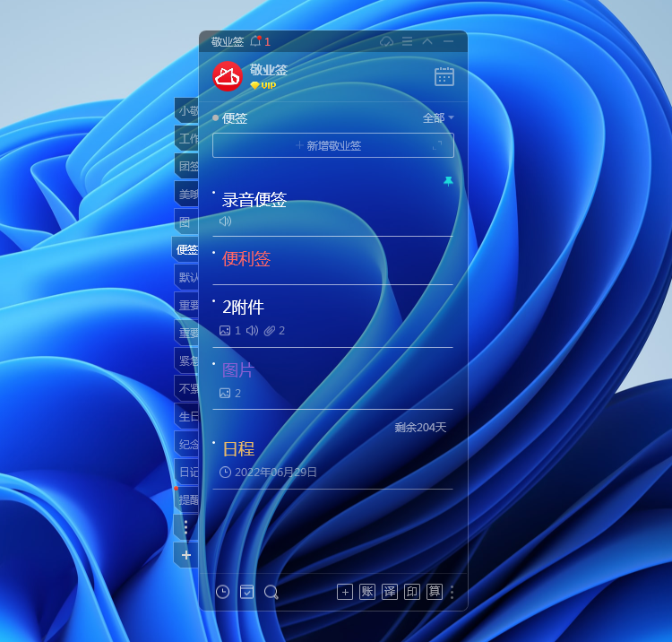Select the 生日 sidebar tab
This screenshot has height=642, width=672.
(x=187, y=416)
